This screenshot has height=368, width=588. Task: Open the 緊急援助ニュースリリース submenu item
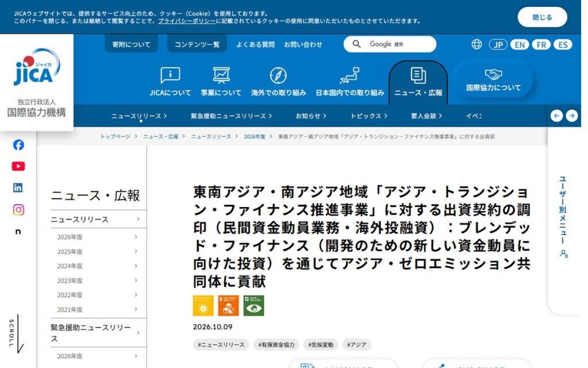coord(231,116)
